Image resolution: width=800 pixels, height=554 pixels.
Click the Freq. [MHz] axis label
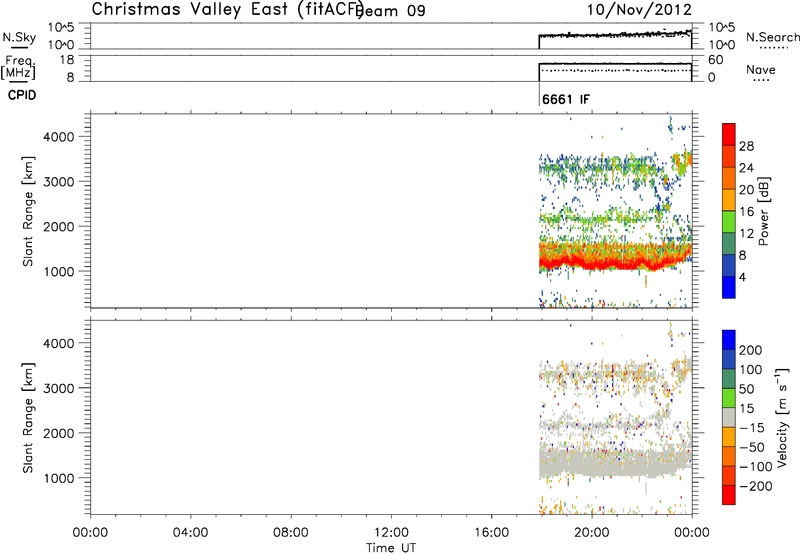[x=19, y=67]
